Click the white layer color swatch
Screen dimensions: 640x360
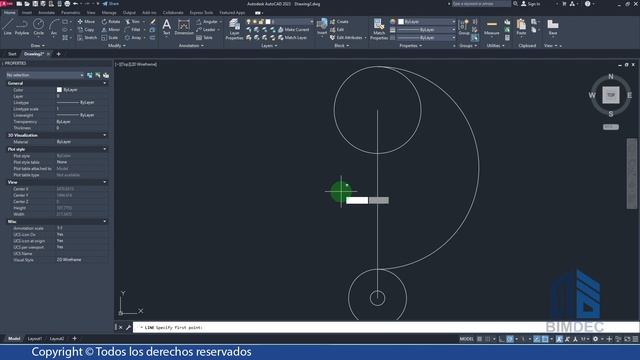pos(268,22)
